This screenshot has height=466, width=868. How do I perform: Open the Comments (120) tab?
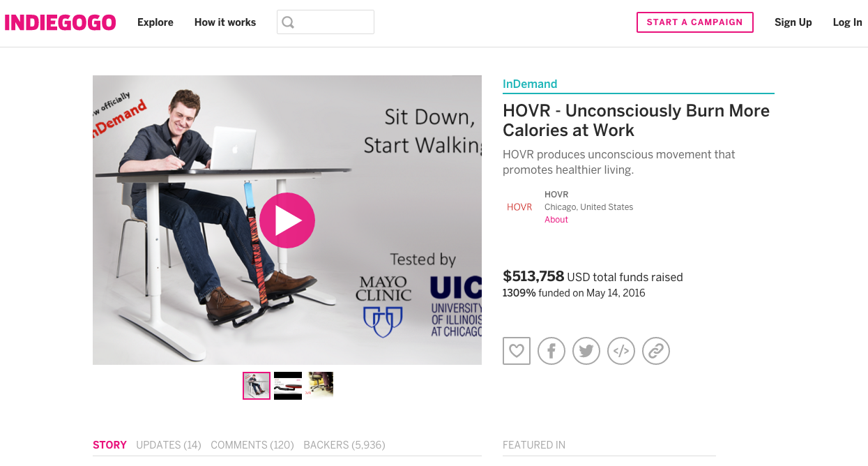pos(252,445)
